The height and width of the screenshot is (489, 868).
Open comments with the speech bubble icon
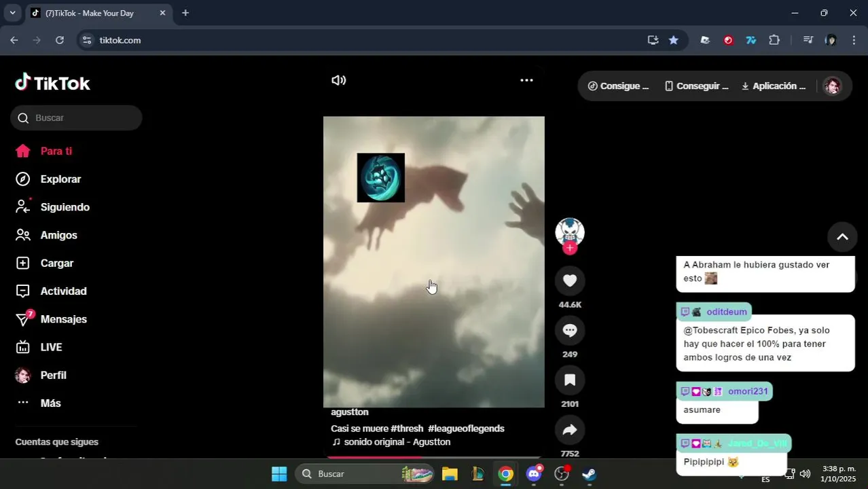570,330
